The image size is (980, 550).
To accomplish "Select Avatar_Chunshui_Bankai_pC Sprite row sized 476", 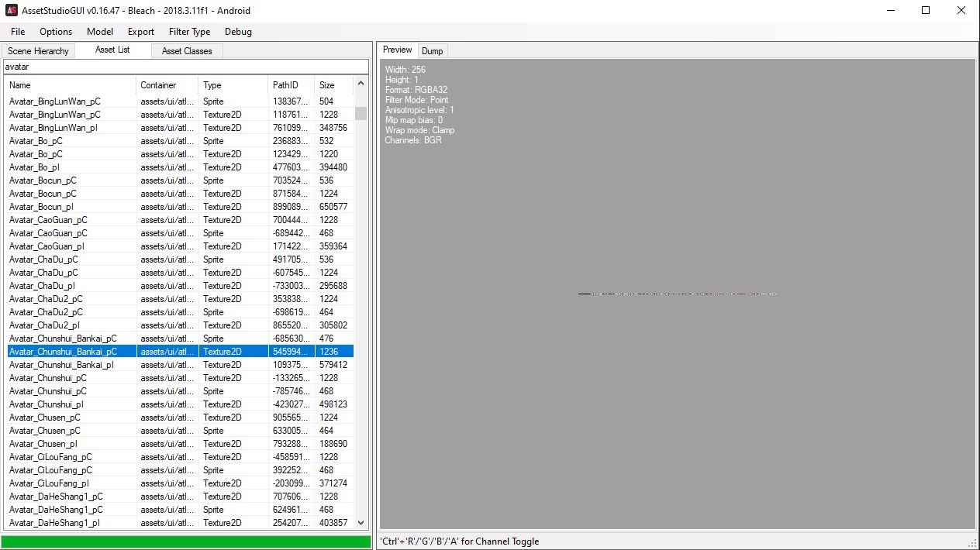I will point(180,339).
